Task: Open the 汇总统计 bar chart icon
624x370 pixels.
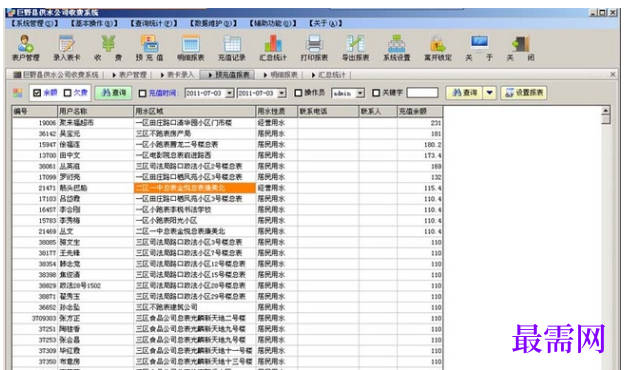Action: coord(273,48)
